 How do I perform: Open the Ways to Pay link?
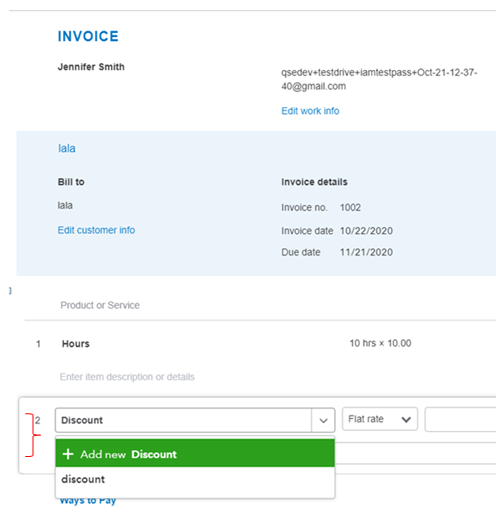pyautogui.click(x=88, y=501)
